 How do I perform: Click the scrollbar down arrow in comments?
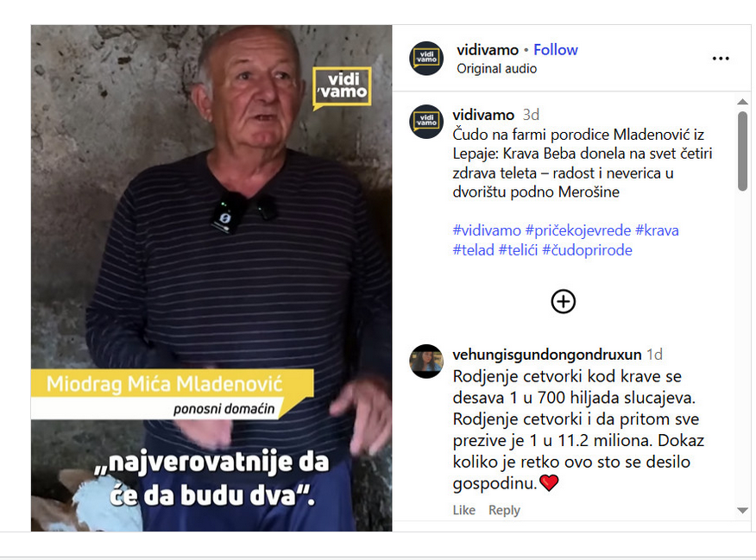742,510
